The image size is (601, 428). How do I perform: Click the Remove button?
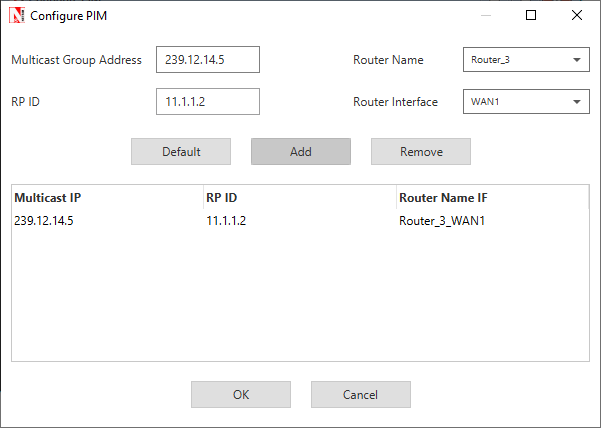click(x=421, y=152)
